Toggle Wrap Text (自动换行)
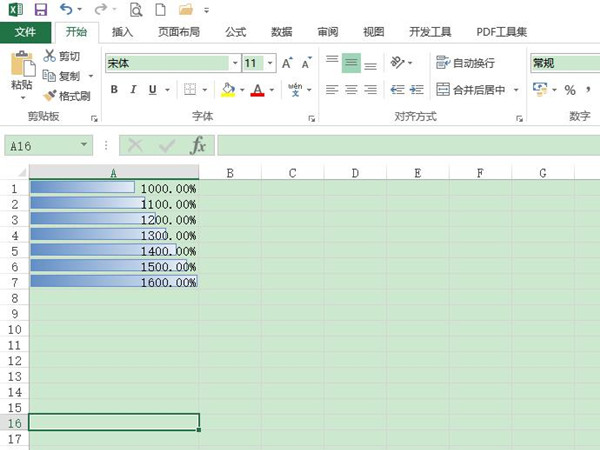 465,63
